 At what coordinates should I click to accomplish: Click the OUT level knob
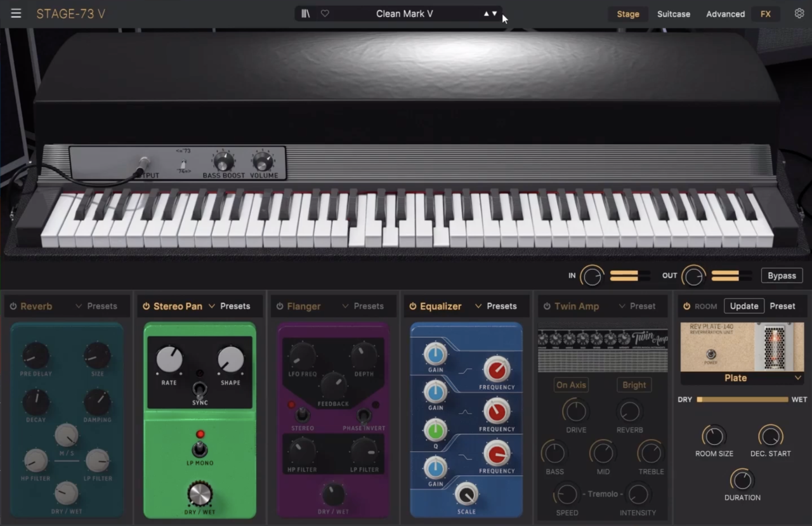pos(693,276)
